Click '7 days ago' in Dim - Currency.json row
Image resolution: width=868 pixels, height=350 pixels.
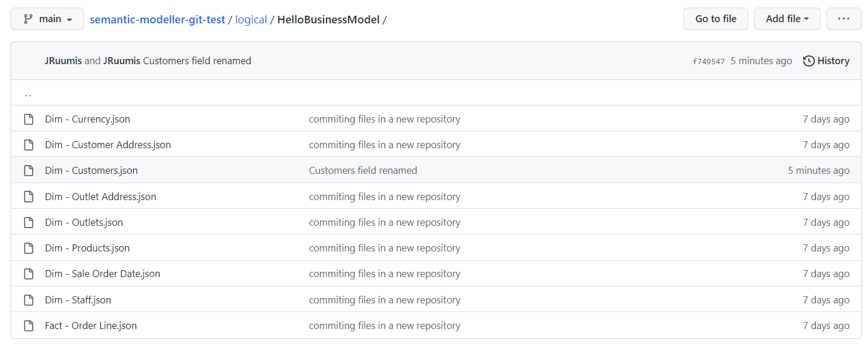(x=826, y=119)
